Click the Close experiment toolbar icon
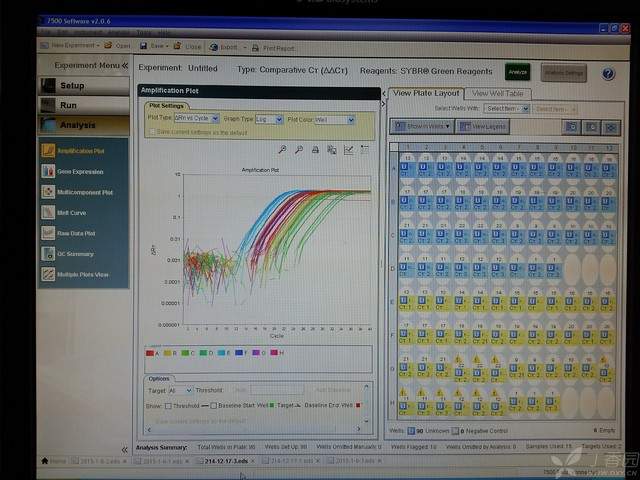 tap(178, 46)
